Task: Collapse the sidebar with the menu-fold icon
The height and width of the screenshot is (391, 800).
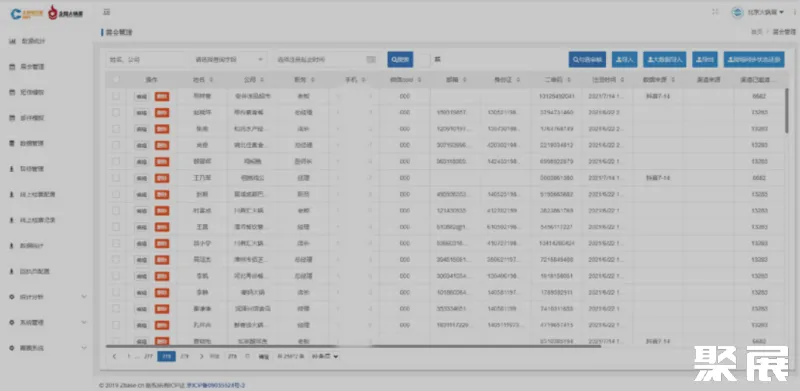Action: (107, 12)
